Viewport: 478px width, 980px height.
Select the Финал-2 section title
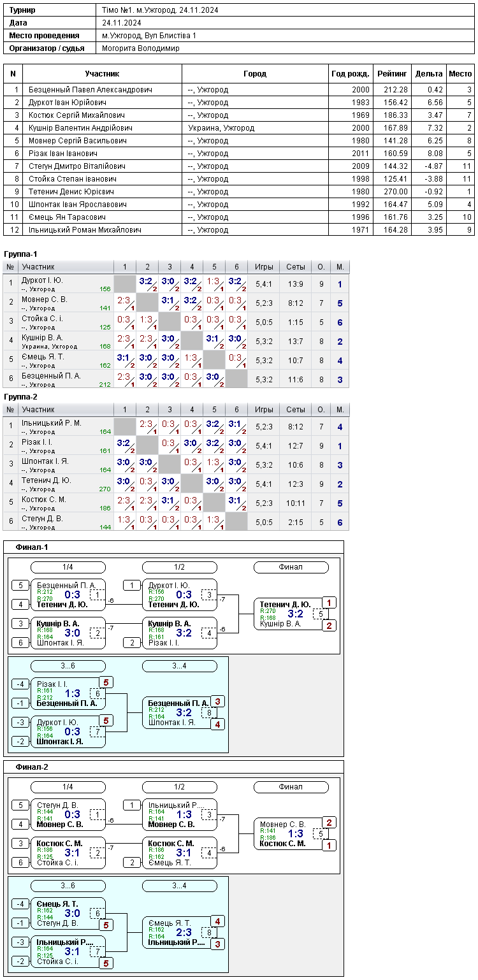(32, 767)
